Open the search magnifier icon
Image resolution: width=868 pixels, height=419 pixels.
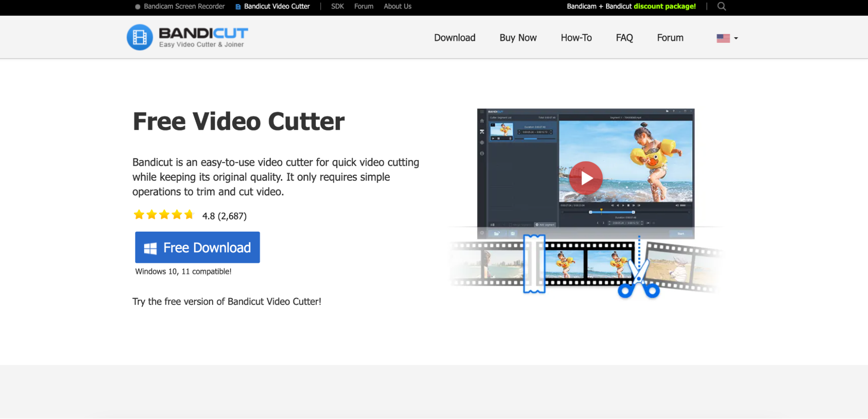click(721, 7)
